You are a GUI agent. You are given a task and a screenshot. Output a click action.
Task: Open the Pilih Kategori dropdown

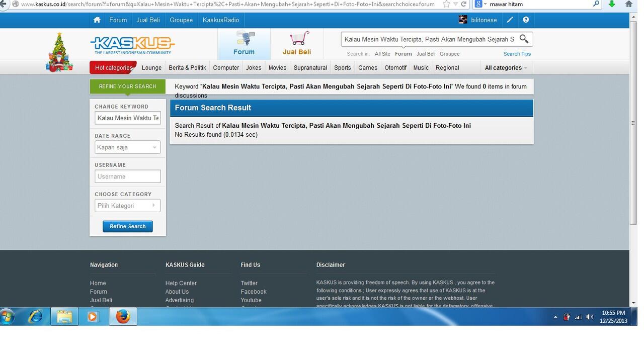[x=127, y=206]
